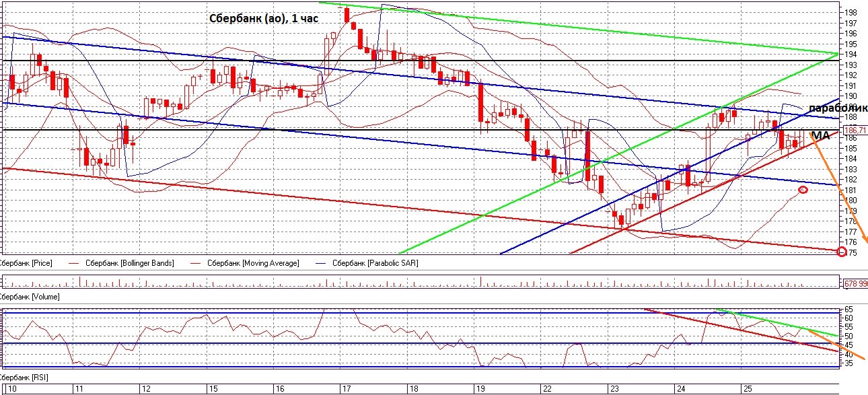The width and height of the screenshot is (868, 395).
Task: Click the 176 price axis label
Action: point(851,242)
